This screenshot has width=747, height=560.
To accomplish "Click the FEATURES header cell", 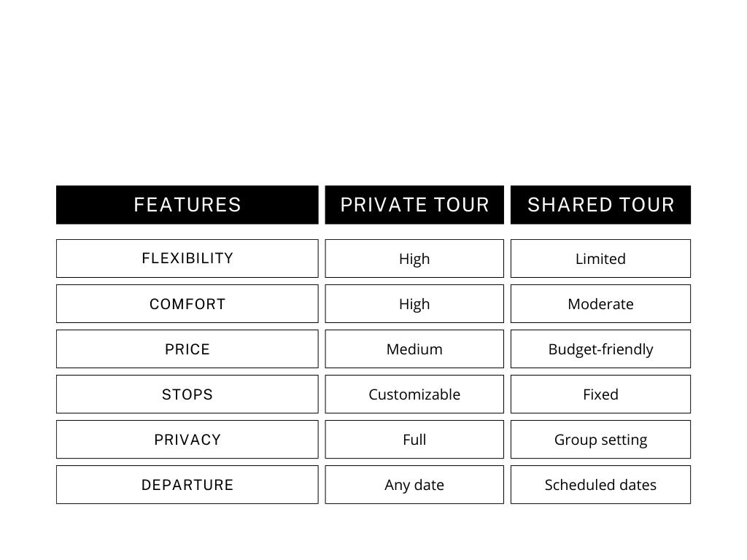I will tap(187, 205).
